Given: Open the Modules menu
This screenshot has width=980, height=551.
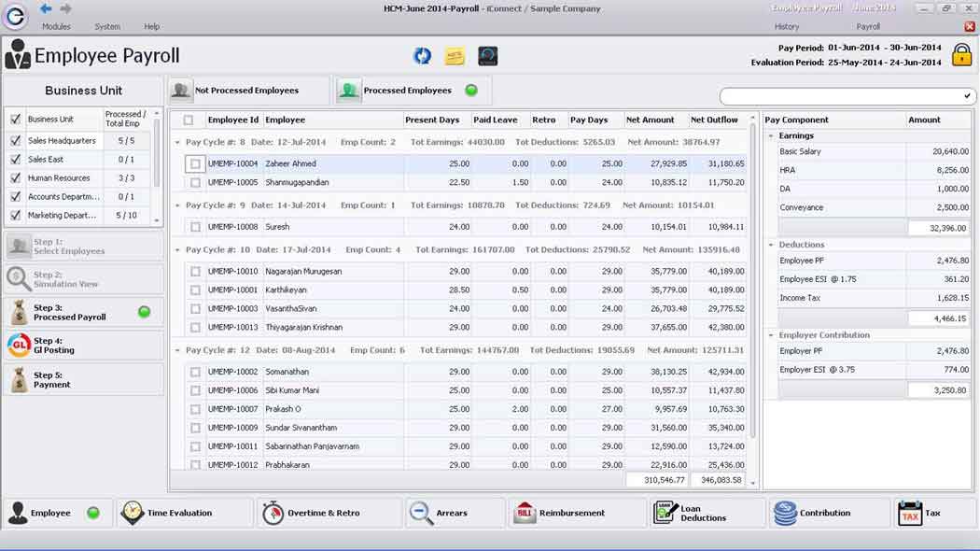Looking at the screenshot, I should click(x=56, y=27).
